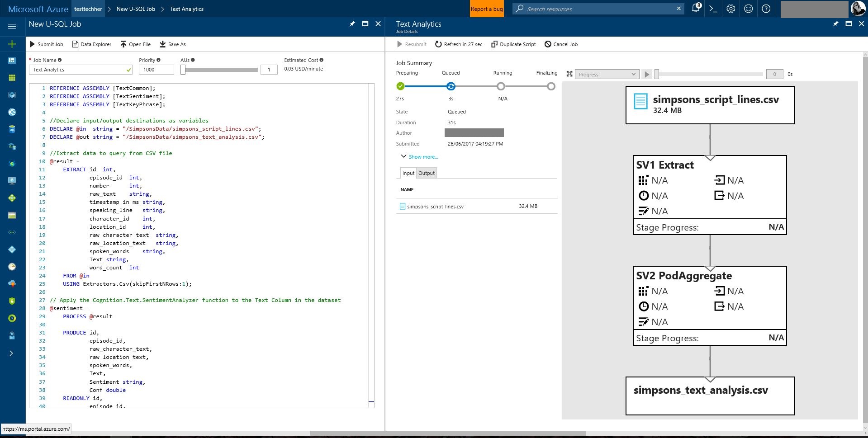
Task: Open the Dashboard icon in the sidebar
Action: [12, 61]
